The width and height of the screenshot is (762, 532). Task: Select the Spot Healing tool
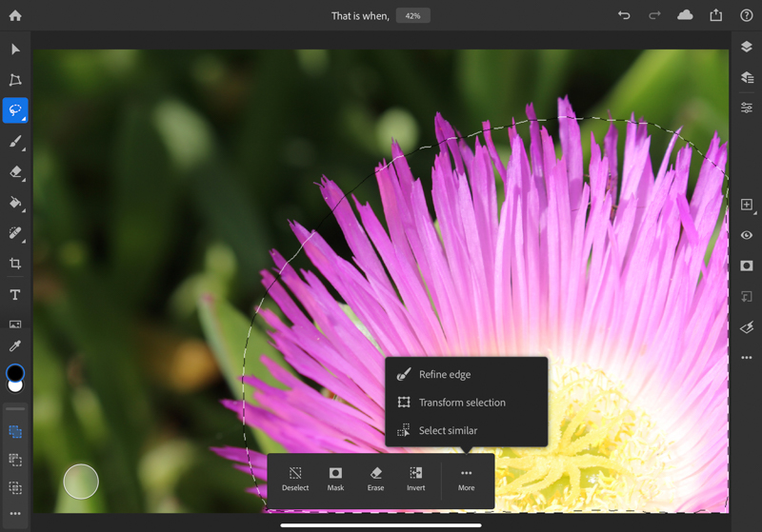click(x=15, y=233)
